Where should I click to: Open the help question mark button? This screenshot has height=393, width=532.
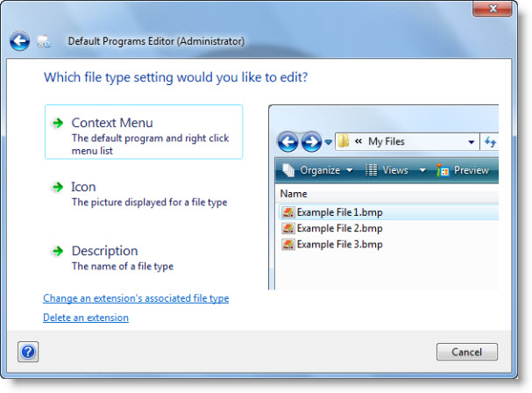pyautogui.click(x=28, y=352)
